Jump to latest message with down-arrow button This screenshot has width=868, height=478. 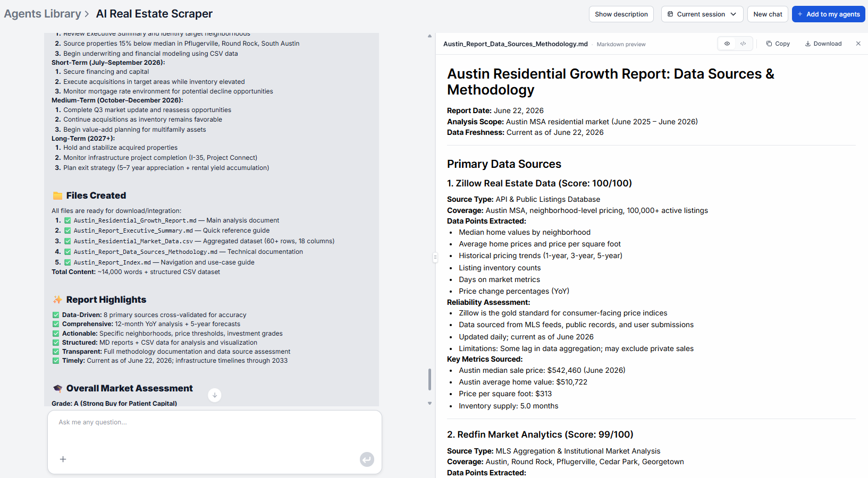(214, 395)
